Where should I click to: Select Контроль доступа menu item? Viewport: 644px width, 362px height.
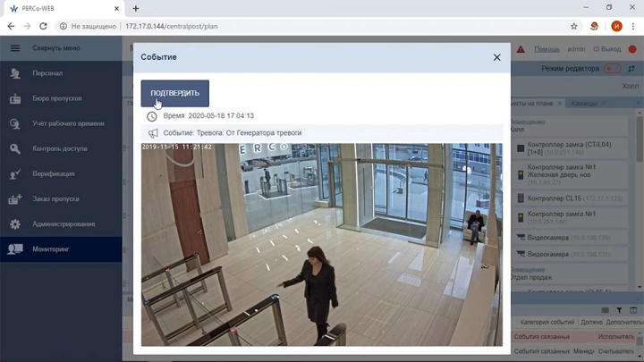[x=61, y=148]
